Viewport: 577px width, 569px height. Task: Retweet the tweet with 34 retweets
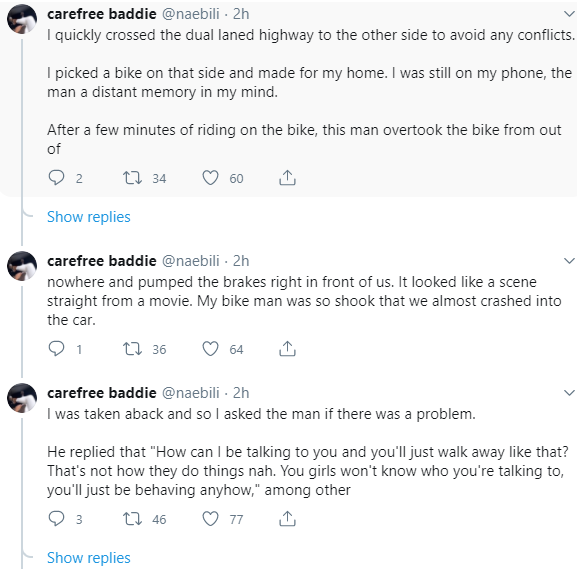click(x=132, y=177)
